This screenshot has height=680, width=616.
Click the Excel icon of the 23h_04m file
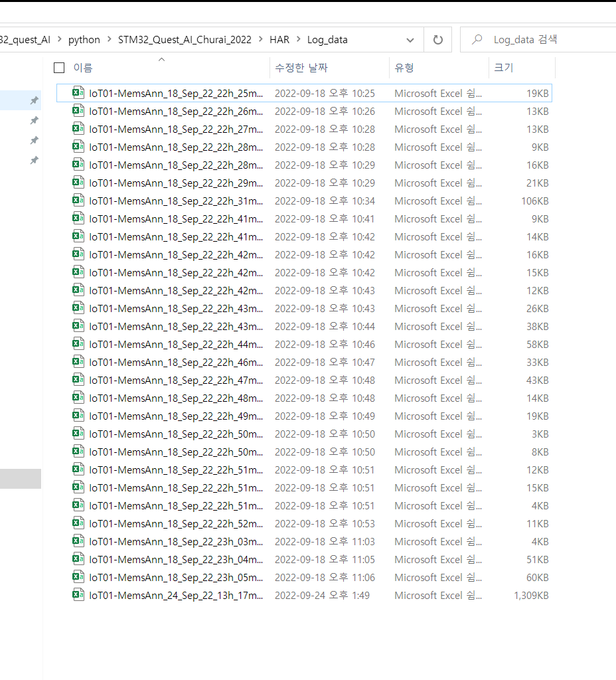[78, 559]
